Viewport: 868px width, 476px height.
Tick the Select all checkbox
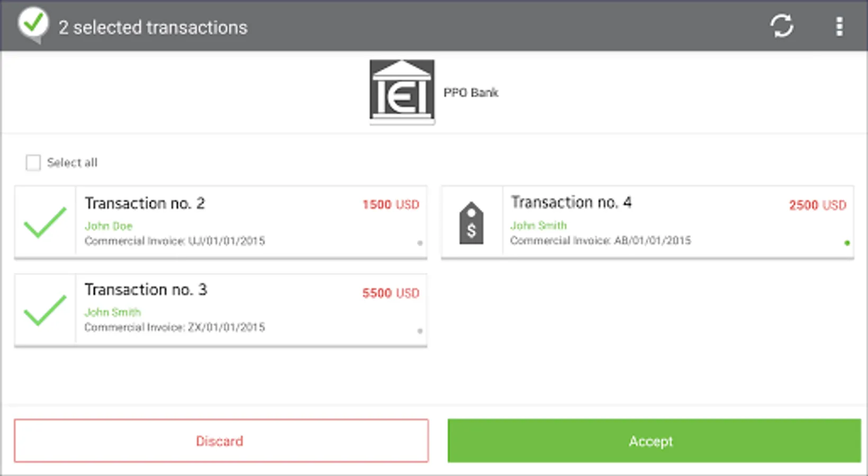point(33,162)
